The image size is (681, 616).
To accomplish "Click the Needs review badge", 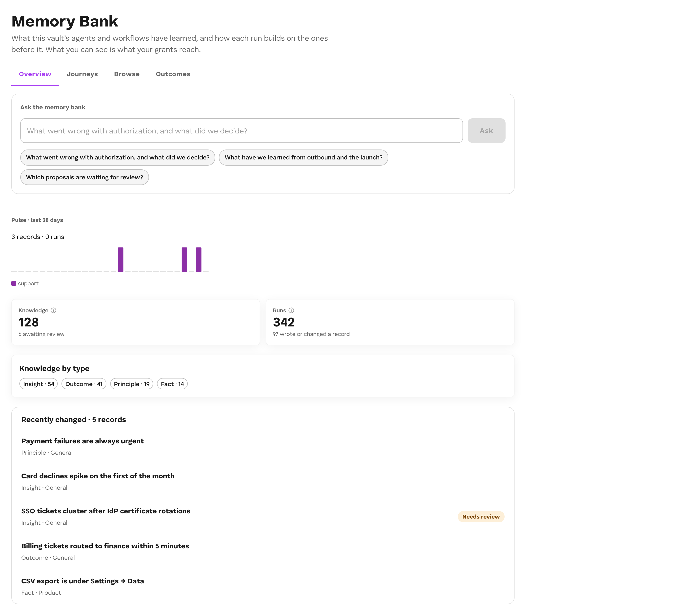I will [481, 517].
